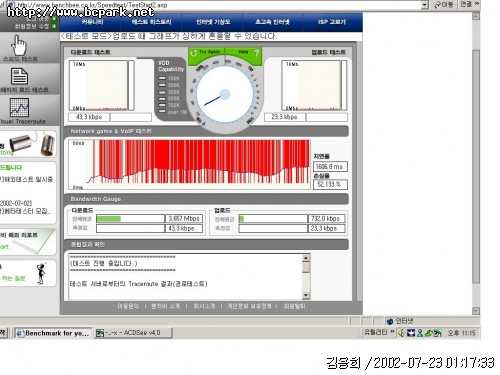The height and width of the screenshot is (375, 500).
Task: Click the 1606.8 ms delay value box
Action: 330,166
